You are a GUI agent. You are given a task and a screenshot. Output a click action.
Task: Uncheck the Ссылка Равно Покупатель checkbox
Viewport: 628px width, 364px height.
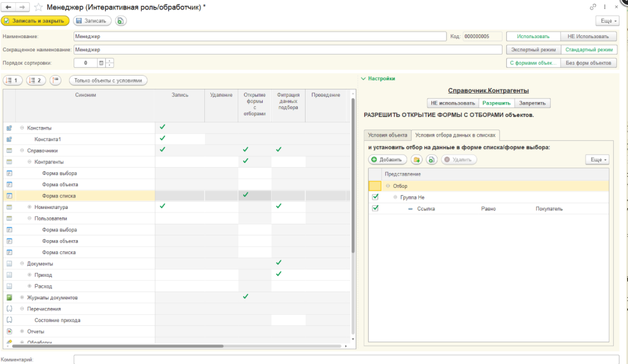375,208
